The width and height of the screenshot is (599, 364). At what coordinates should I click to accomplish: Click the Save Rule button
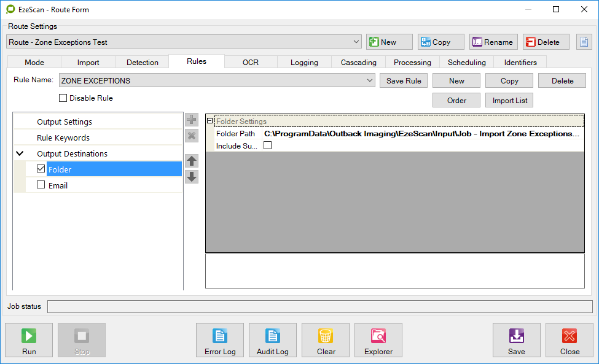(x=404, y=80)
